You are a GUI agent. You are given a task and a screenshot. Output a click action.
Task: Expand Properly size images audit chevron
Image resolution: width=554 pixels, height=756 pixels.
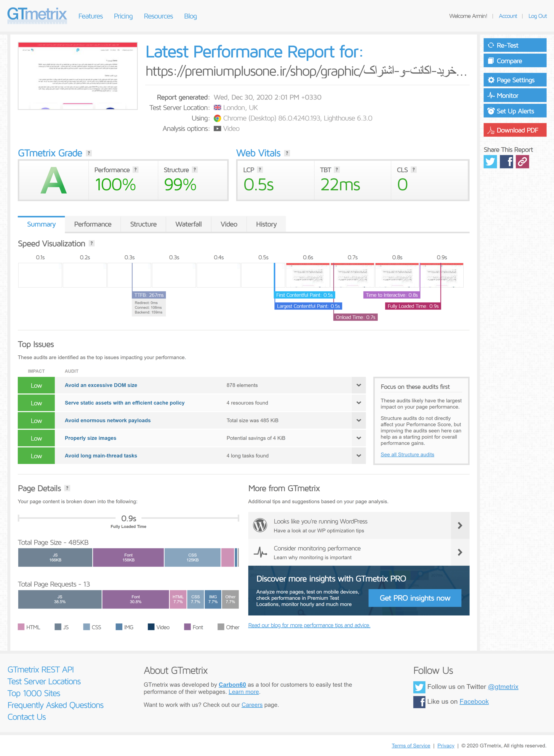point(358,438)
